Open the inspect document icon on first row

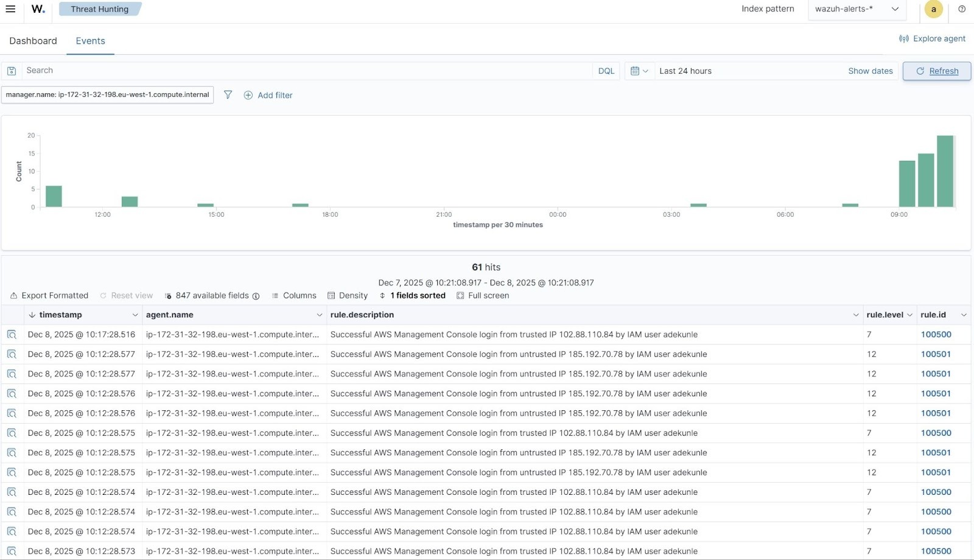(x=12, y=334)
